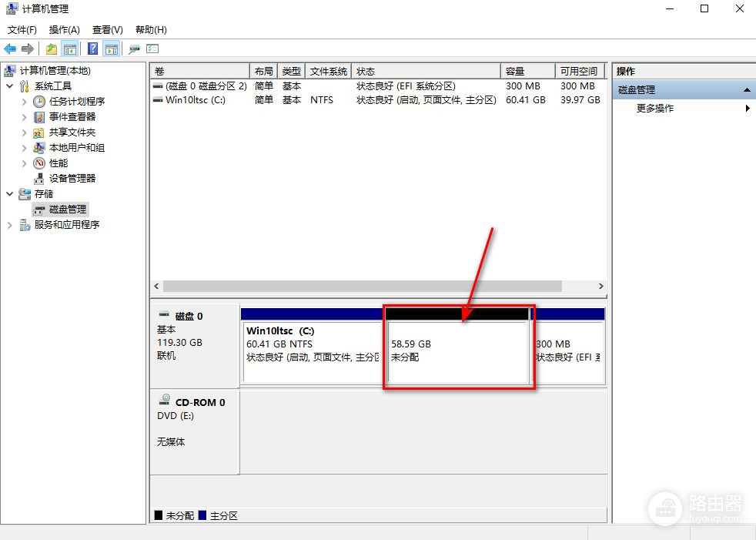The height and width of the screenshot is (540, 756).
Task: Click the volume list scroll right arrow
Action: [x=600, y=286]
